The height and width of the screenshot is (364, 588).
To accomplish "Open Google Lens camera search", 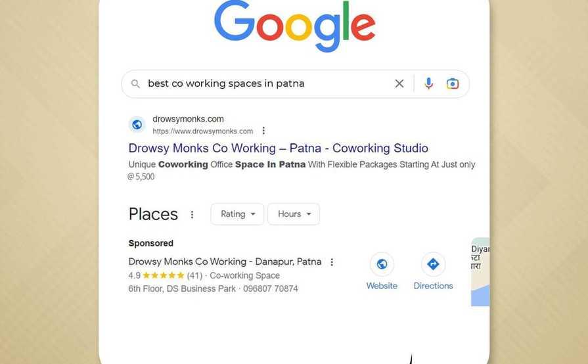I will pyautogui.click(x=453, y=83).
